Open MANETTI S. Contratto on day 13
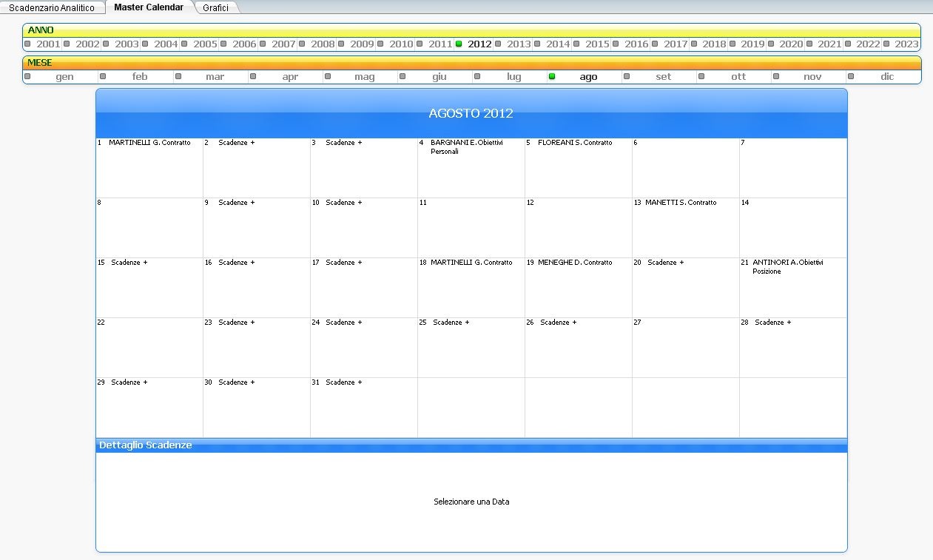Image resolution: width=933 pixels, height=560 pixels. click(x=681, y=203)
